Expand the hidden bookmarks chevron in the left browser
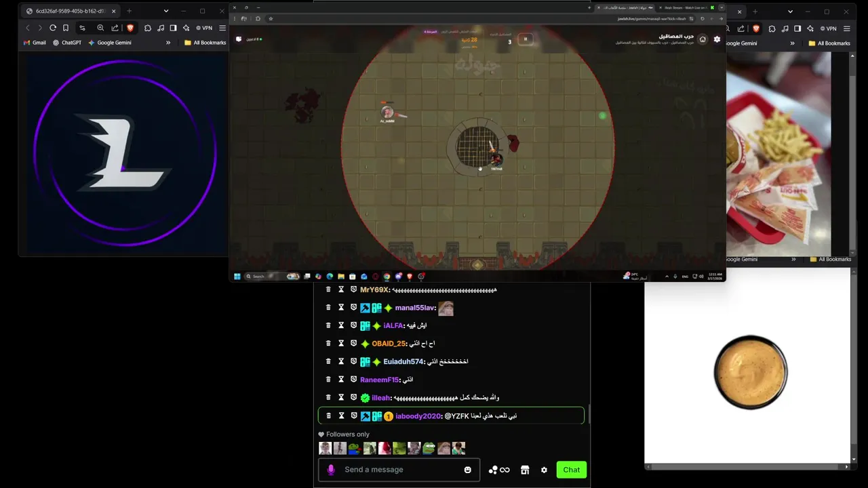Image resolution: width=868 pixels, height=488 pixels. [168, 42]
